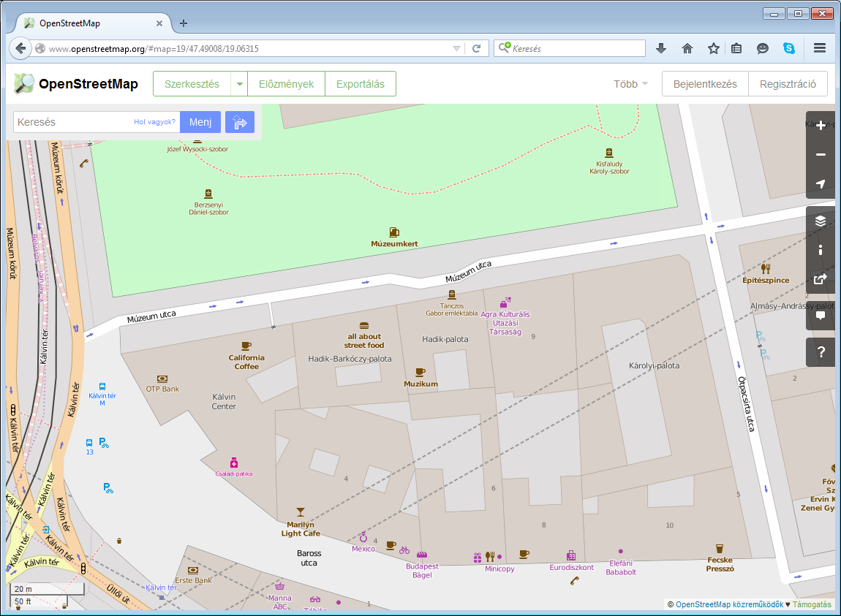This screenshot has height=616, width=841.
Task: Click the Muzikum café icon
Action: [x=420, y=372]
